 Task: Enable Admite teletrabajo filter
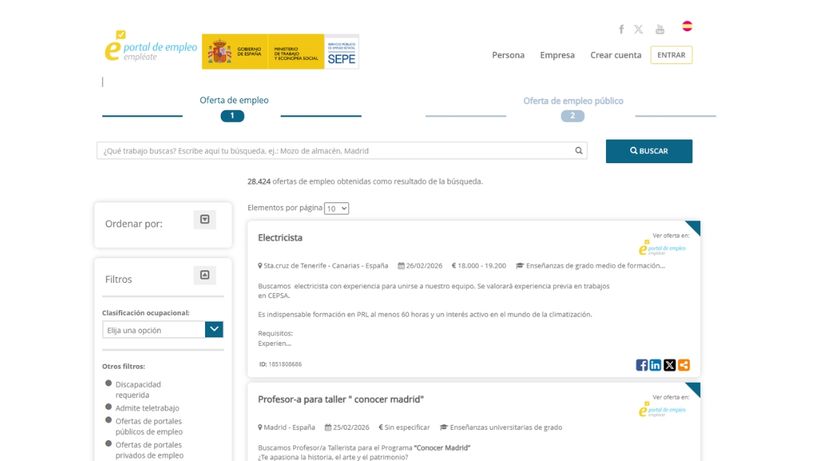pos(108,407)
